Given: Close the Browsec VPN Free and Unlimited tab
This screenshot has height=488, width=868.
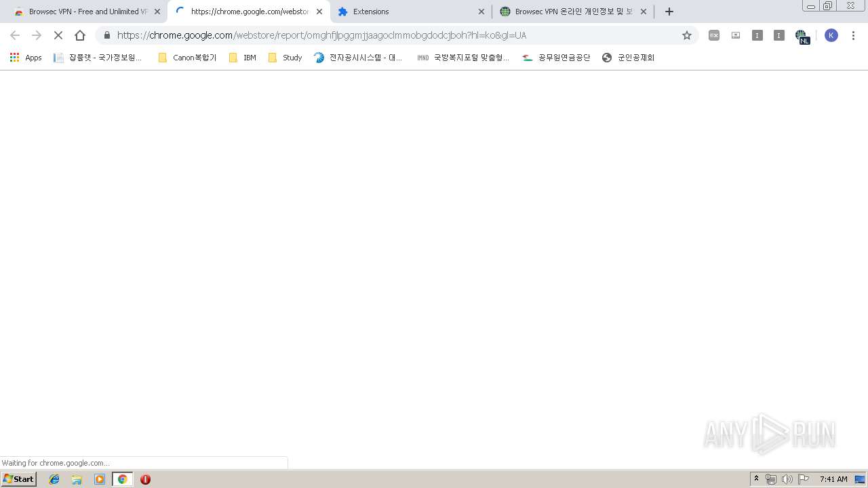Looking at the screenshot, I should (x=157, y=12).
